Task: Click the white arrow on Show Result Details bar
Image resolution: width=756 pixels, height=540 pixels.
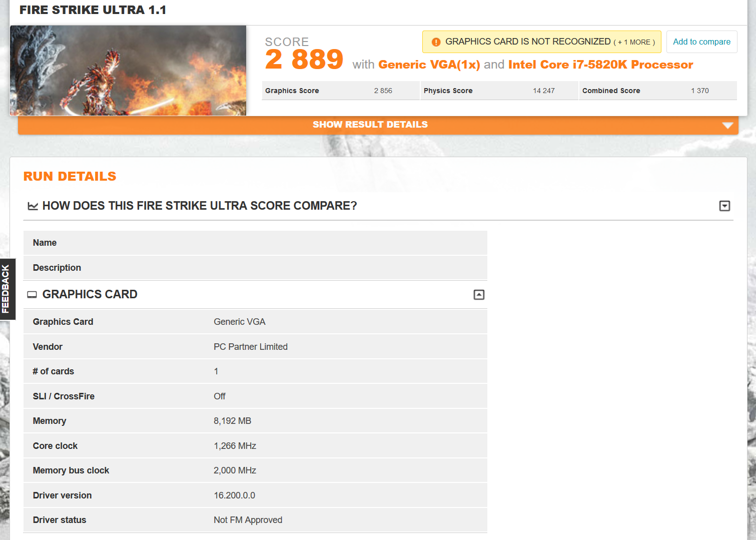Action: (727, 125)
